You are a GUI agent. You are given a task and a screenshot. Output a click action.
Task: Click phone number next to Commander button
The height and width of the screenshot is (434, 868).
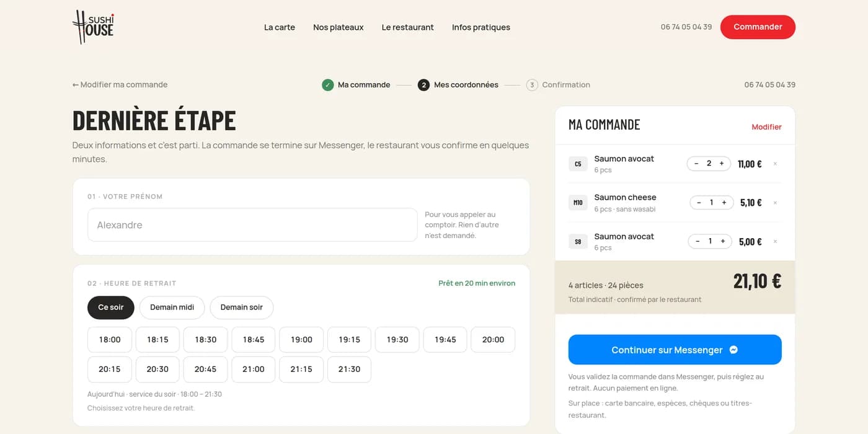[x=686, y=27]
